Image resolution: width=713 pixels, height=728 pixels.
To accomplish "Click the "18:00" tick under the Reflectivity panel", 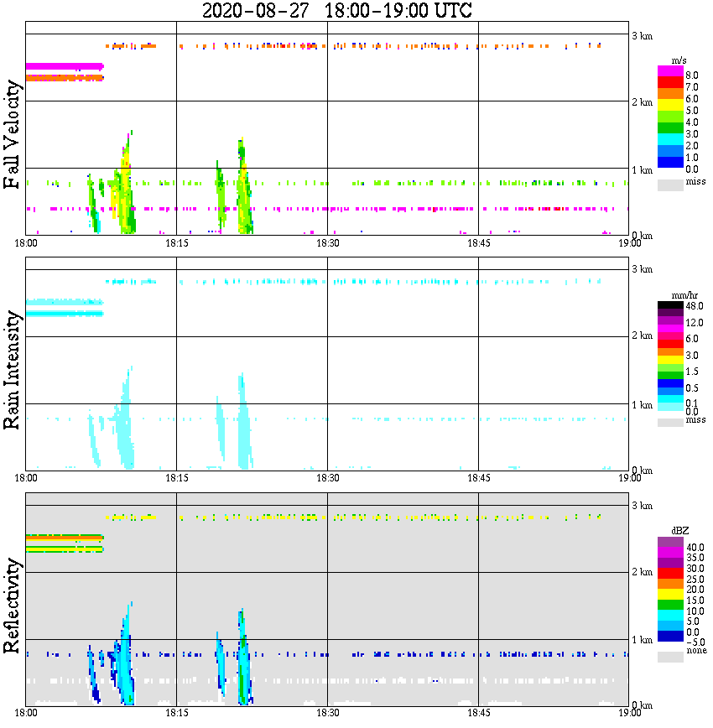I will pyautogui.click(x=26, y=714).
